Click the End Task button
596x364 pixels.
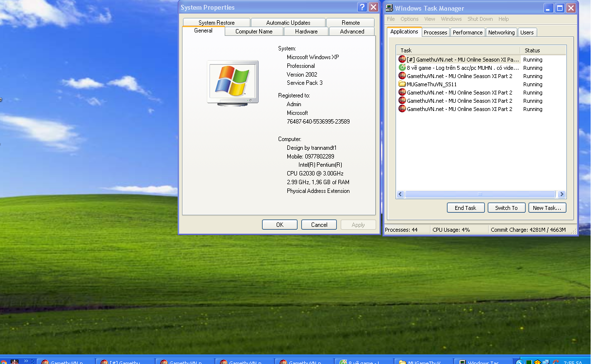pyautogui.click(x=465, y=208)
